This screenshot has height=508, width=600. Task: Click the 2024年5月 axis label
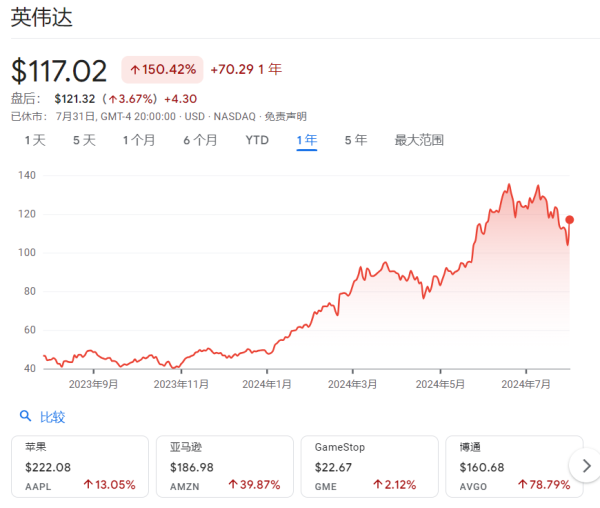440,384
